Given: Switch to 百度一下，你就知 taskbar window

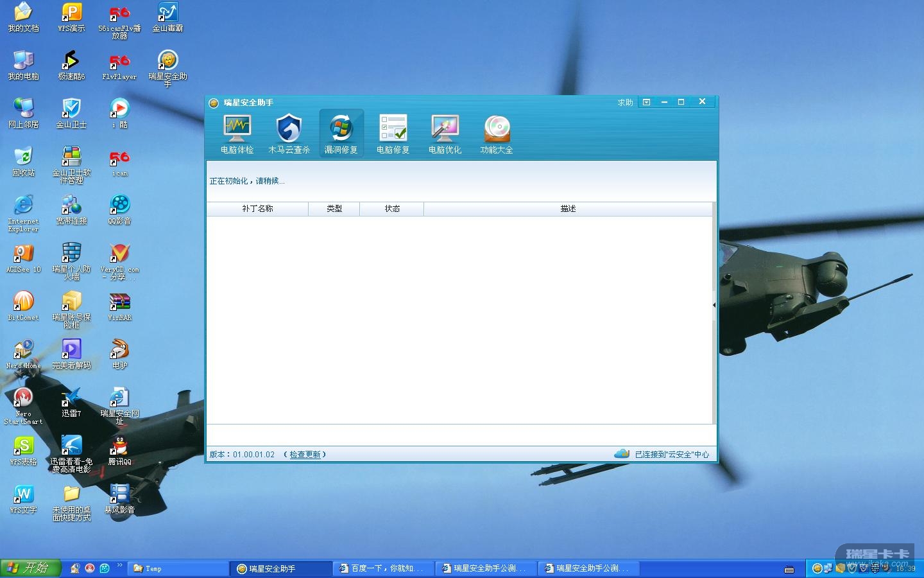Looking at the screenshot, I should click(x=384, y=568).
